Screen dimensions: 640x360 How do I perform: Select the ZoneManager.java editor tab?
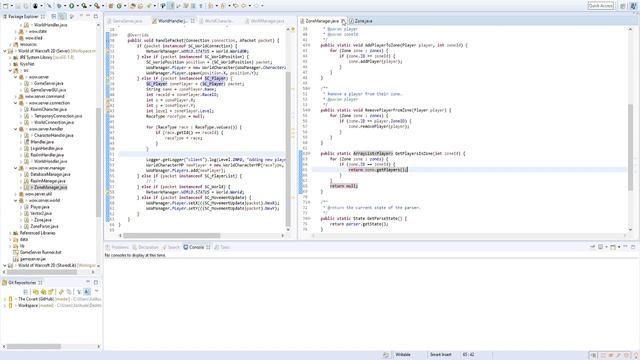(x=322, y=20)
